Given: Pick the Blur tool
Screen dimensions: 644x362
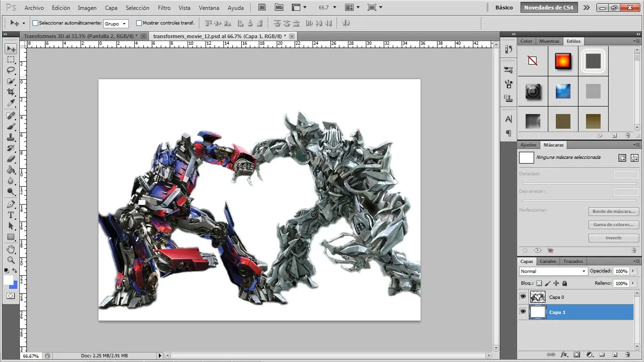Looking at the screenshot, I should coord(11,181).
